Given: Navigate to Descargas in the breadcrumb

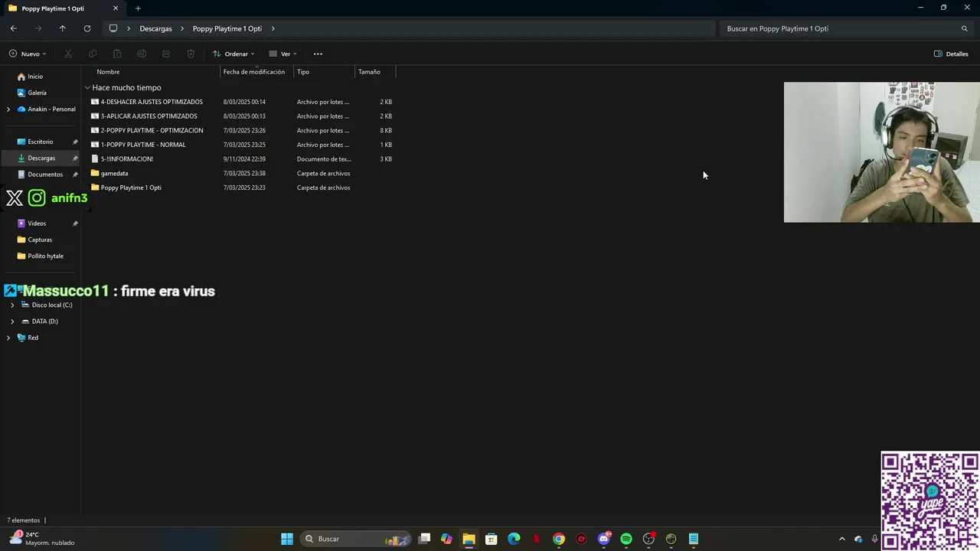Looking at the screenshot, I should point(155,28).
